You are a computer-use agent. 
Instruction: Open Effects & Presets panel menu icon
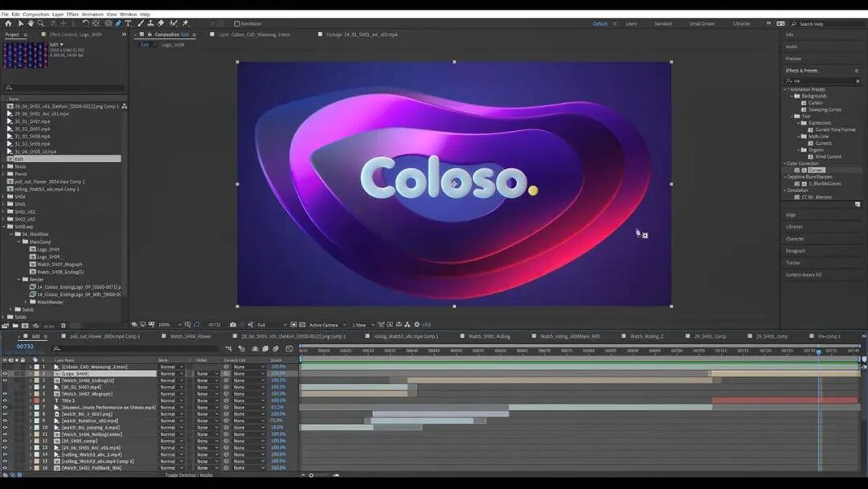(x=857, y=70)
